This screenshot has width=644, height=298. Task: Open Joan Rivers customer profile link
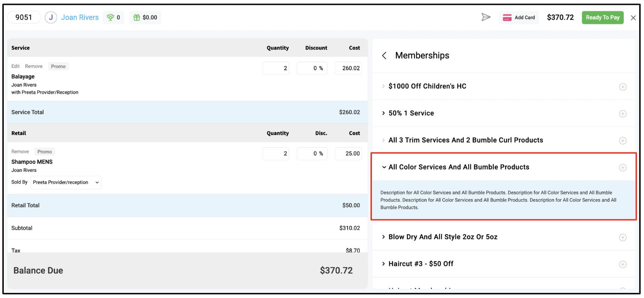point(80,17)
